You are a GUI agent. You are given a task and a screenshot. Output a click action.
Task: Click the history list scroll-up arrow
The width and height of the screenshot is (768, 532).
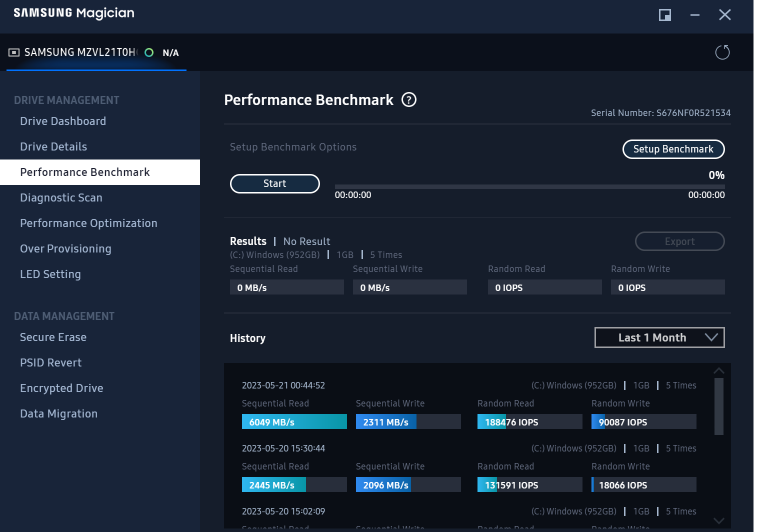click(719, 370)
